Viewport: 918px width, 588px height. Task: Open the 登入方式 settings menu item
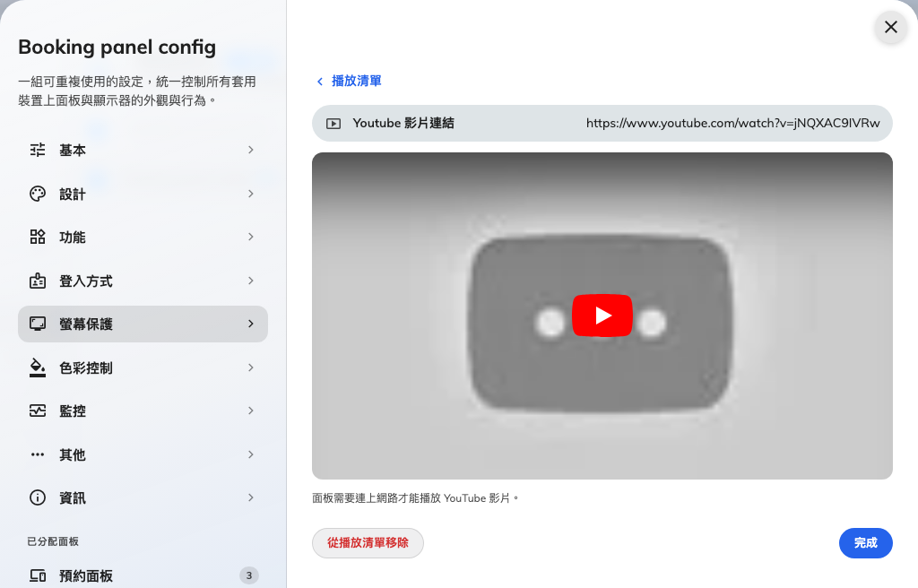(x=143, y=281)
